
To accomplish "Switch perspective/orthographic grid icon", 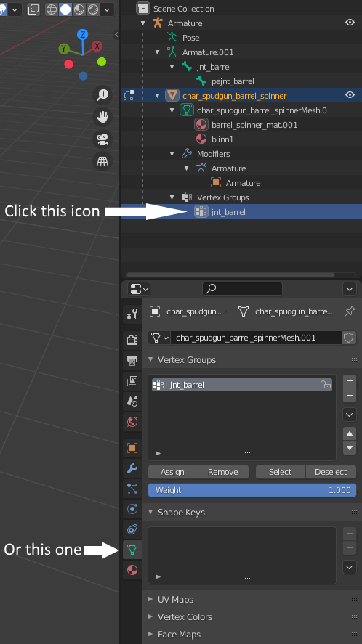I will pyautogui.click(x=102, y=161).
